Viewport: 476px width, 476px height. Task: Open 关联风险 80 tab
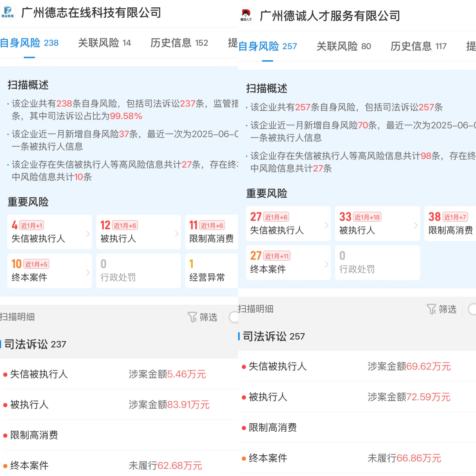click(343, 46)
